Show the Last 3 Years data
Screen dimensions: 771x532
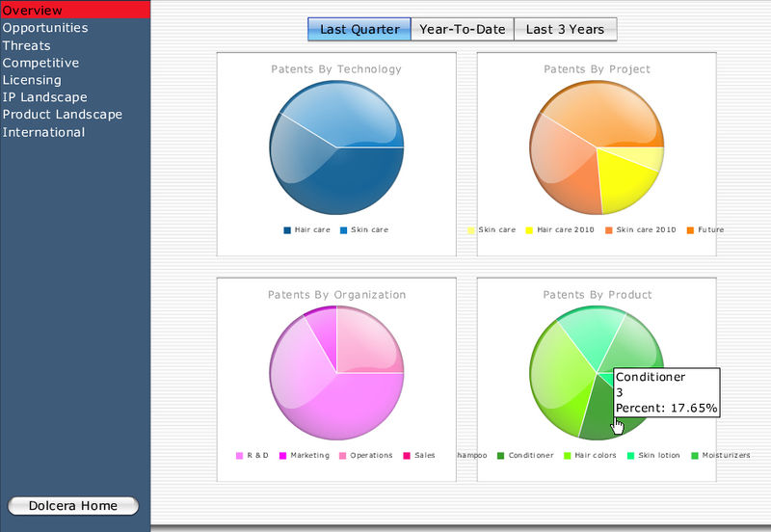(565, 29)
